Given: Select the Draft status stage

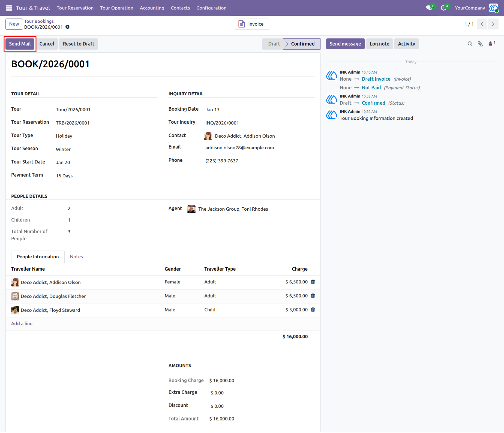Looking at the screenshot, I should point(274,44).
